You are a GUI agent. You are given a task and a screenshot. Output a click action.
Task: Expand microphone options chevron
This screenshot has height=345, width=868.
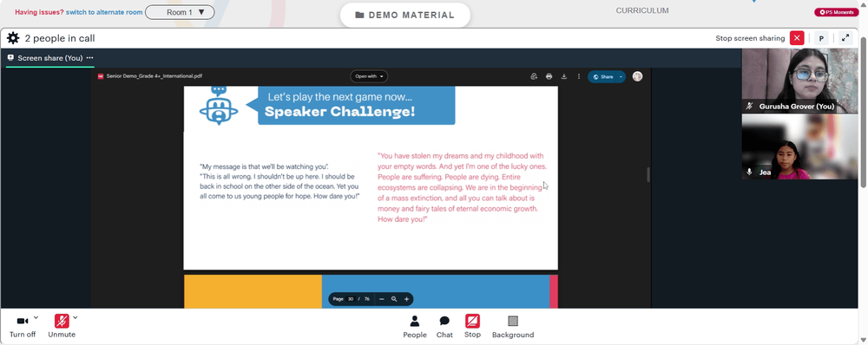pyautogui.click(x=76, y=317)
